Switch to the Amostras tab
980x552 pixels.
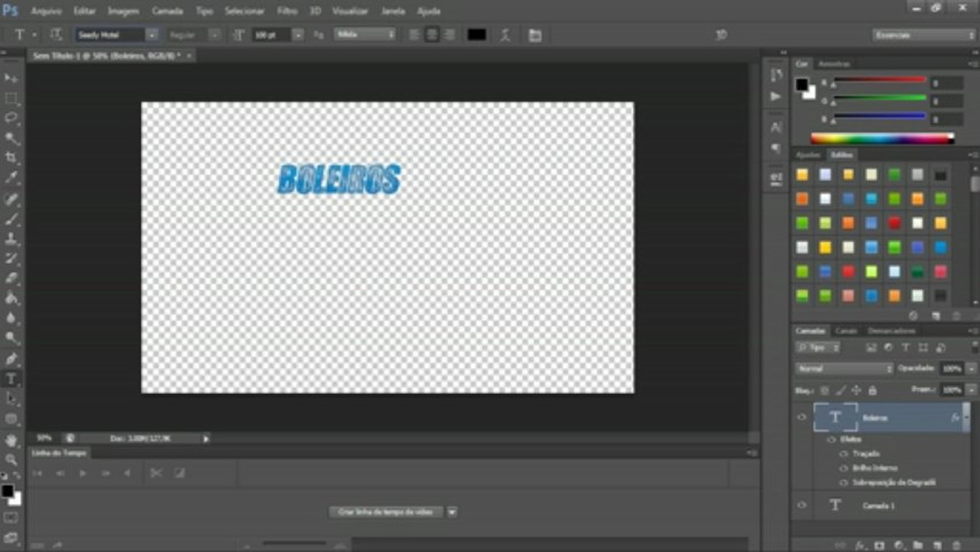[834, 64]
